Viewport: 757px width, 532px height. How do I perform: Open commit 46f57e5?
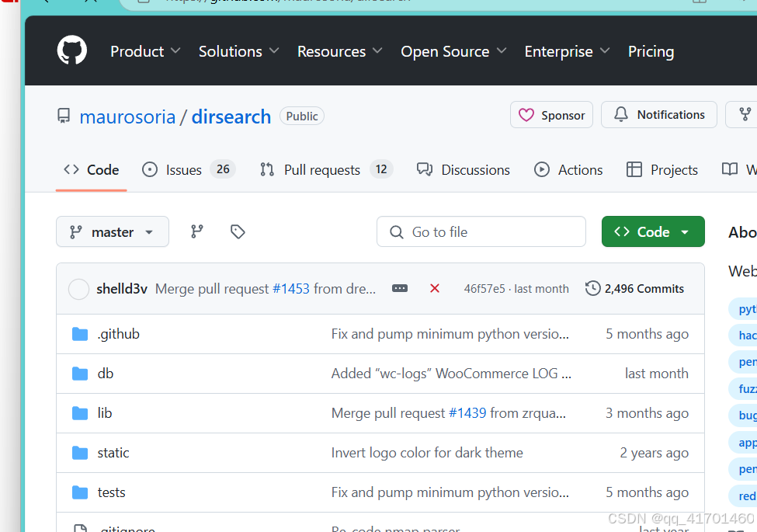pyautogui.click(x=484, y=289)
